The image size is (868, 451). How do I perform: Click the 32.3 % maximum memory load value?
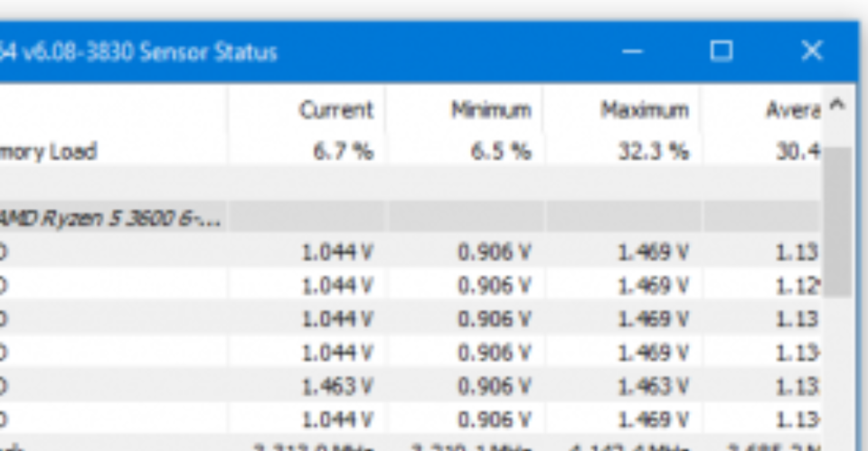tap(654, 151)
